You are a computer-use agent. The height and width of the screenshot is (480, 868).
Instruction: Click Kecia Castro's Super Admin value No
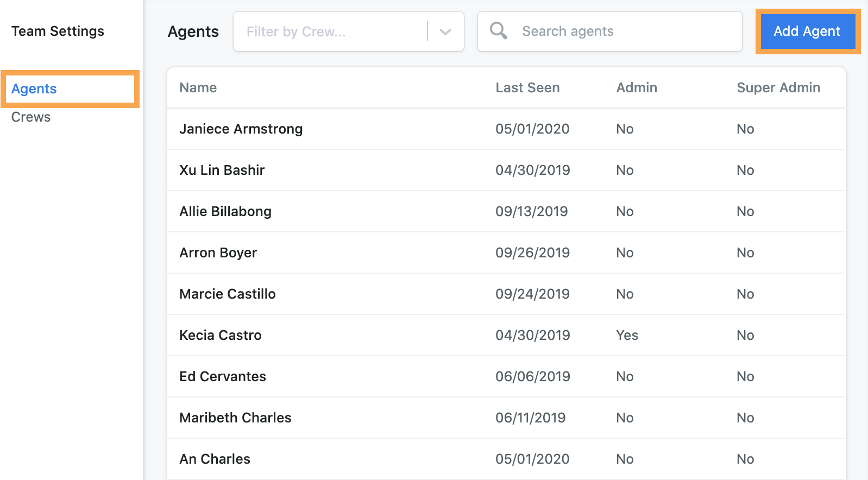pyautogui.click(x=746, y=335)
